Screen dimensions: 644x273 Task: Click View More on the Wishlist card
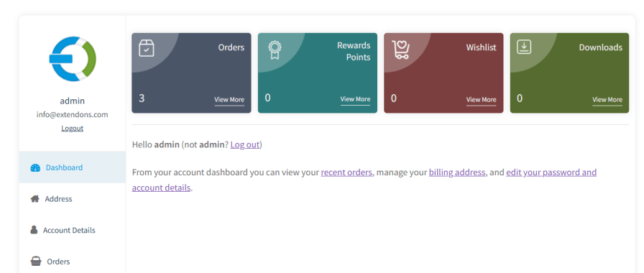481,100
